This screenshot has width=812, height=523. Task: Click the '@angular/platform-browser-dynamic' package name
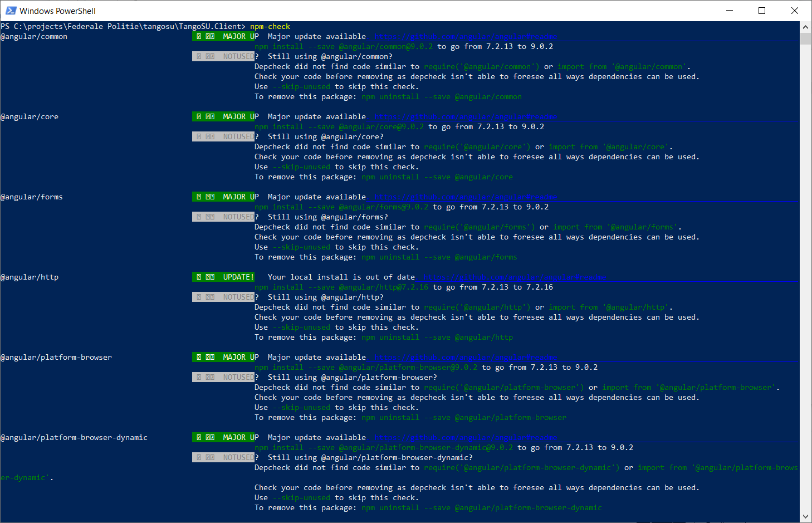point(74,437)
